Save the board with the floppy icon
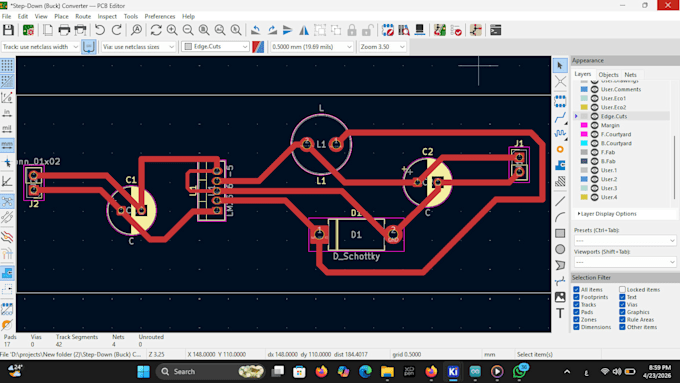This screenshot has height=383, width=680. point(8,30)
